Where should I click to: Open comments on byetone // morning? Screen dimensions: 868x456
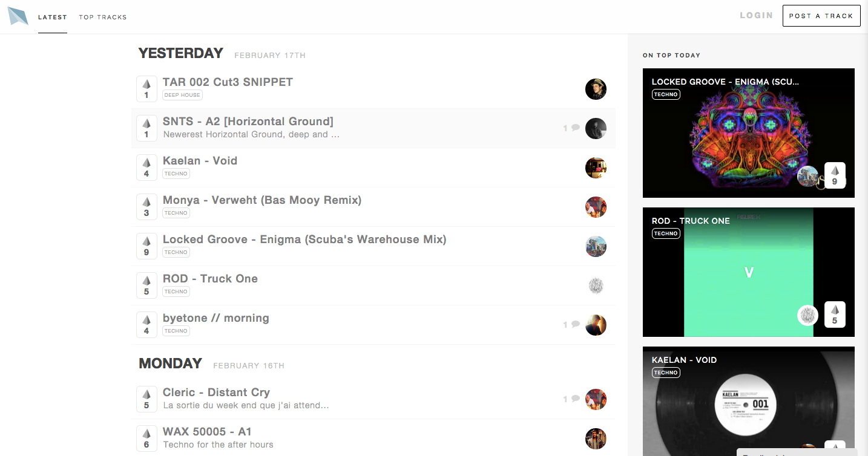point(571,324)
